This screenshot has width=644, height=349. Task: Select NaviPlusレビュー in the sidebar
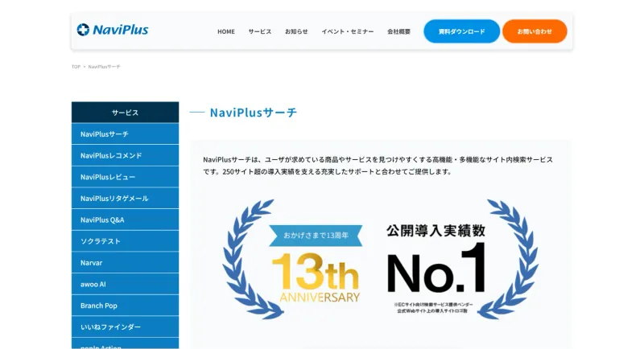[126, 177]
